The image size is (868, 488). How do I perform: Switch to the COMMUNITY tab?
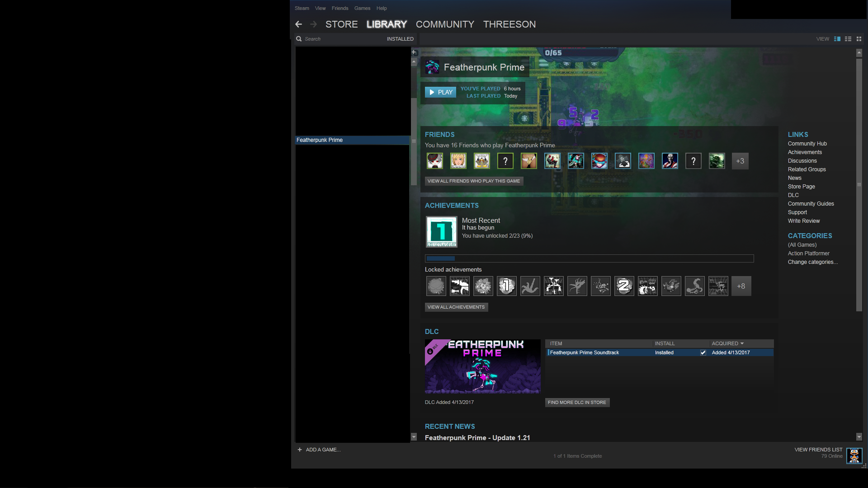click(x=445, y=24)
